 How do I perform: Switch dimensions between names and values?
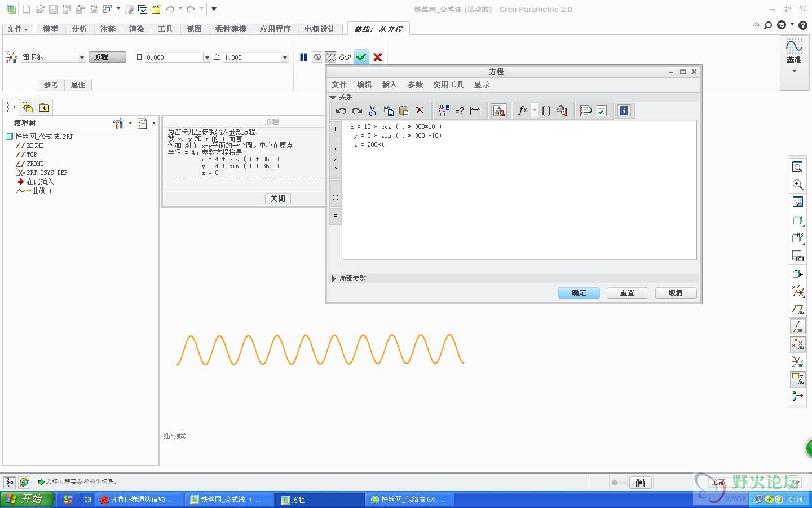(444, 111)
